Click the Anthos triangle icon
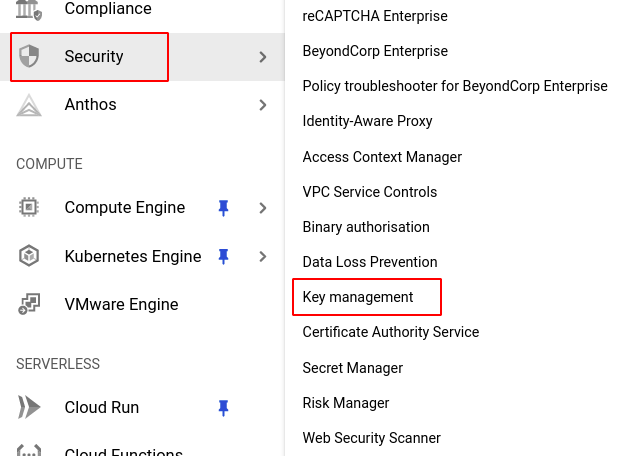This screenshot has height=456, width=624. [x=29, y=105]
